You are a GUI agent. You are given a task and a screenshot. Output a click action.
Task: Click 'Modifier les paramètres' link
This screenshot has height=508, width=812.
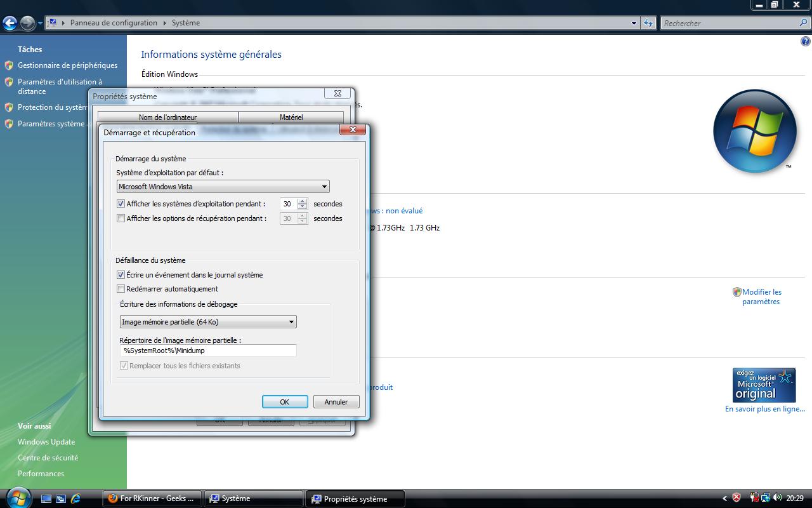coord(762,297)
